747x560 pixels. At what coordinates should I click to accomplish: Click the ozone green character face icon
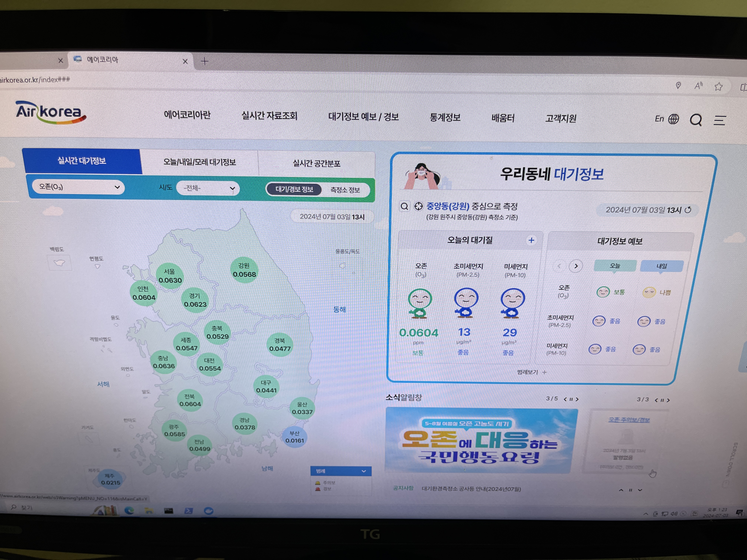tap(419, 303)
